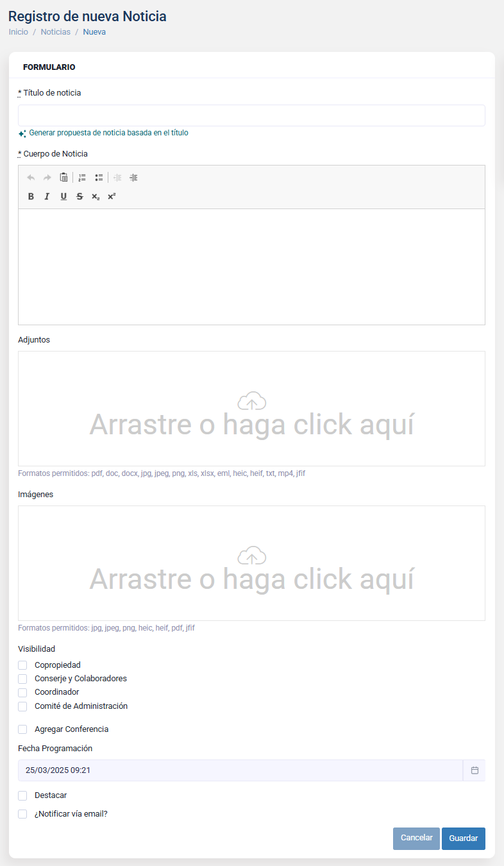
Task: Click the Redo icon in editor toolbar
Action: (x=47, y=178)
